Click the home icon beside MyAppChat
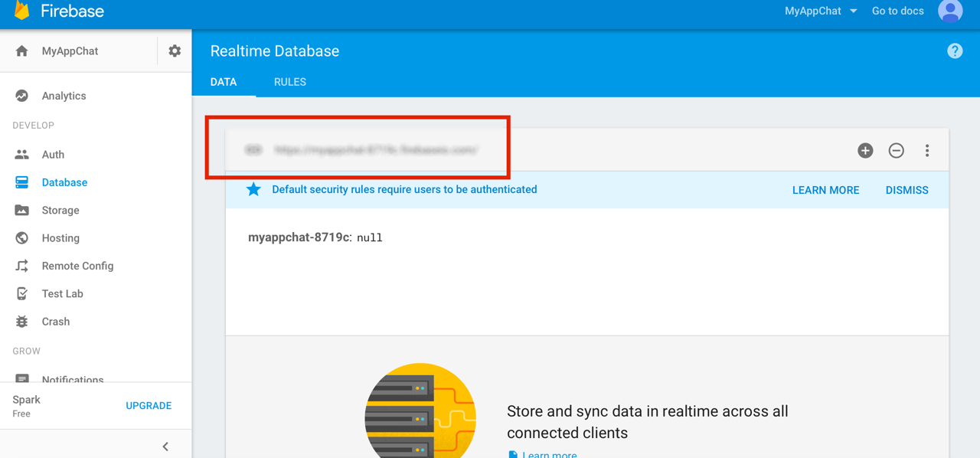 [22, 51]
